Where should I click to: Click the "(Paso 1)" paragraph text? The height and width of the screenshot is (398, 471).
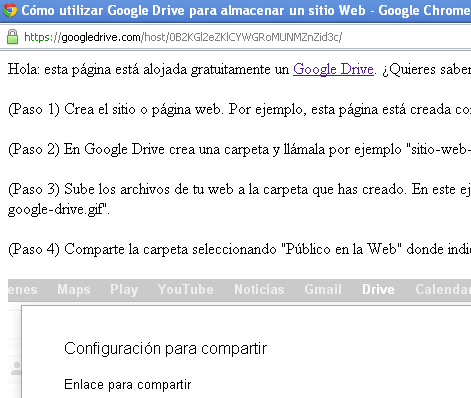pos(239,109)
